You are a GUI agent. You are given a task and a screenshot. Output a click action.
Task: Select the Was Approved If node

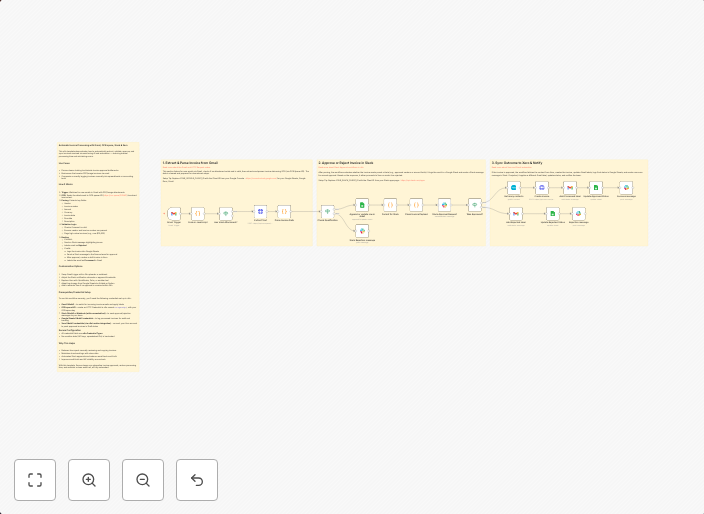tap(475, 205)
